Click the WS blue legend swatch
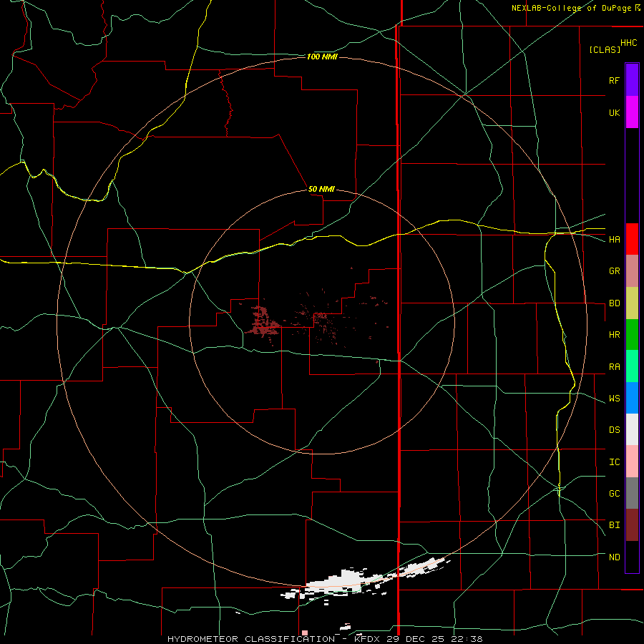This screenshot has height=644, width=644. (632, 398)
